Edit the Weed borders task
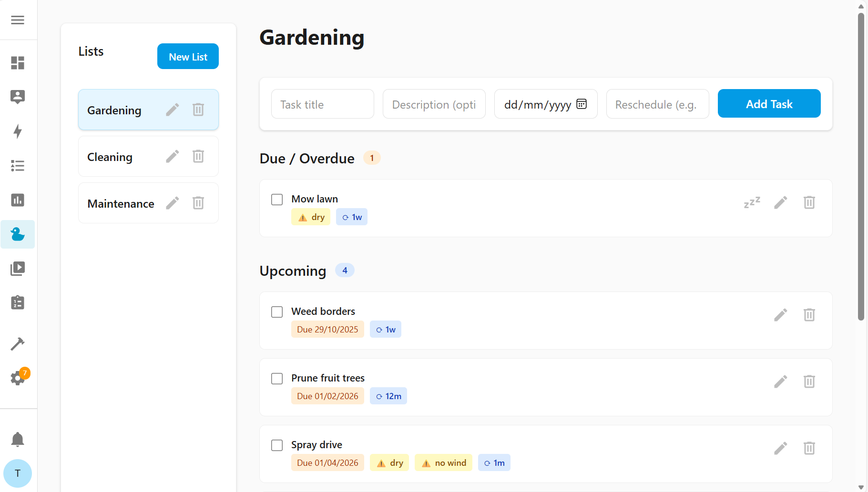The image size is (868, 492). coord(781,315)
